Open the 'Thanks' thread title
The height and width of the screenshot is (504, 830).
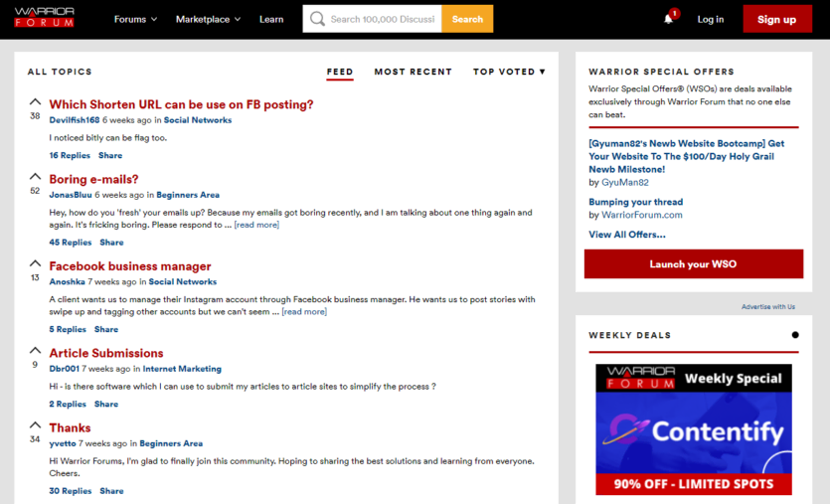pos(70,427)
